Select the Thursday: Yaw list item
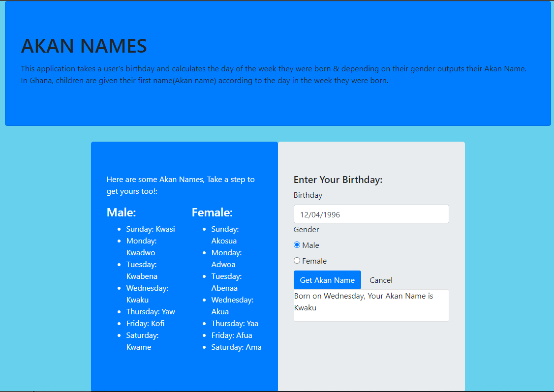The image size is (554, 392). [151, 312]
